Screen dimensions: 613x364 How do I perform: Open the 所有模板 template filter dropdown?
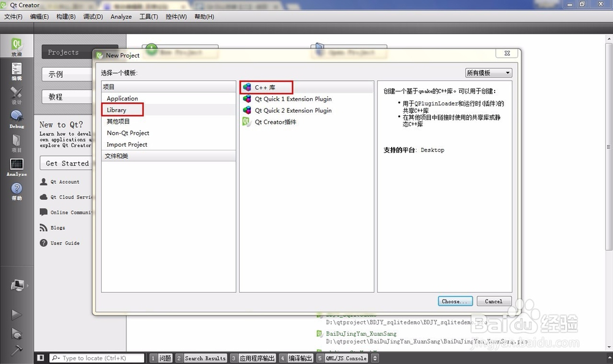click(x=489, y=73)
